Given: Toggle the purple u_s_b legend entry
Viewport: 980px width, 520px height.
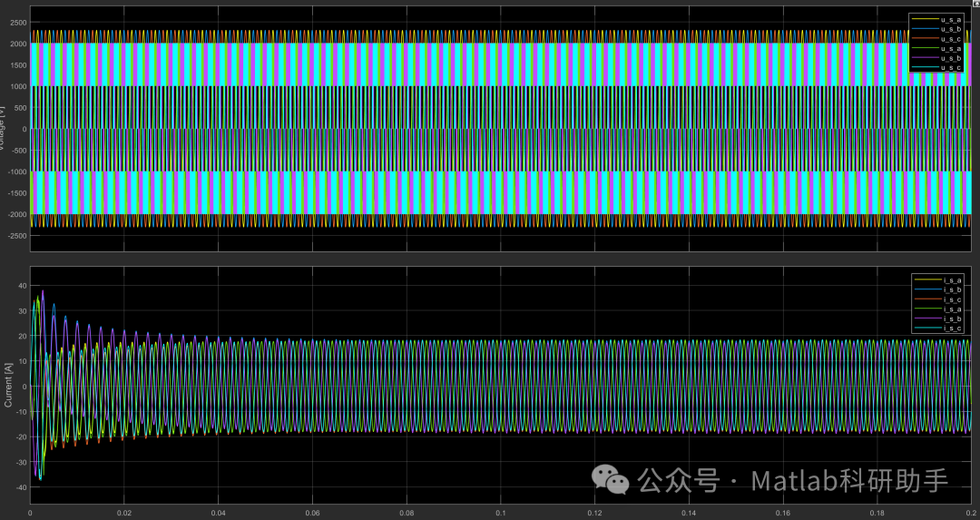Looking at the screenshot, I should [936, 57].
